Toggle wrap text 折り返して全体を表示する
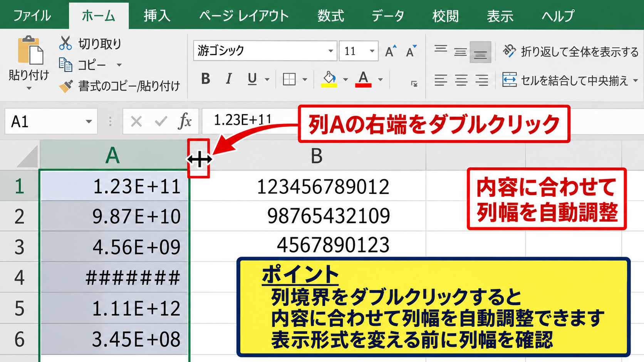The image size is (644, 362). click(571, 51)
